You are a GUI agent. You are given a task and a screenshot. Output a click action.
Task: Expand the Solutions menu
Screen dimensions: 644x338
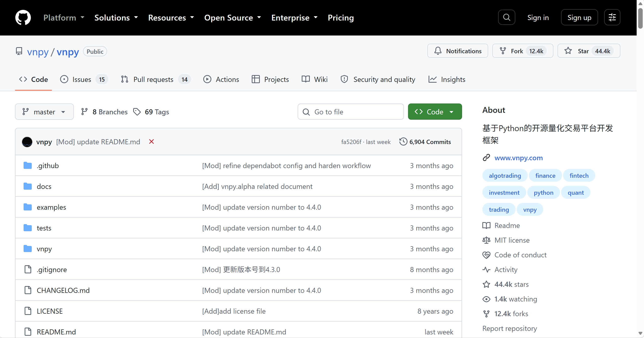pyautogui.click(x=116, y=17)
